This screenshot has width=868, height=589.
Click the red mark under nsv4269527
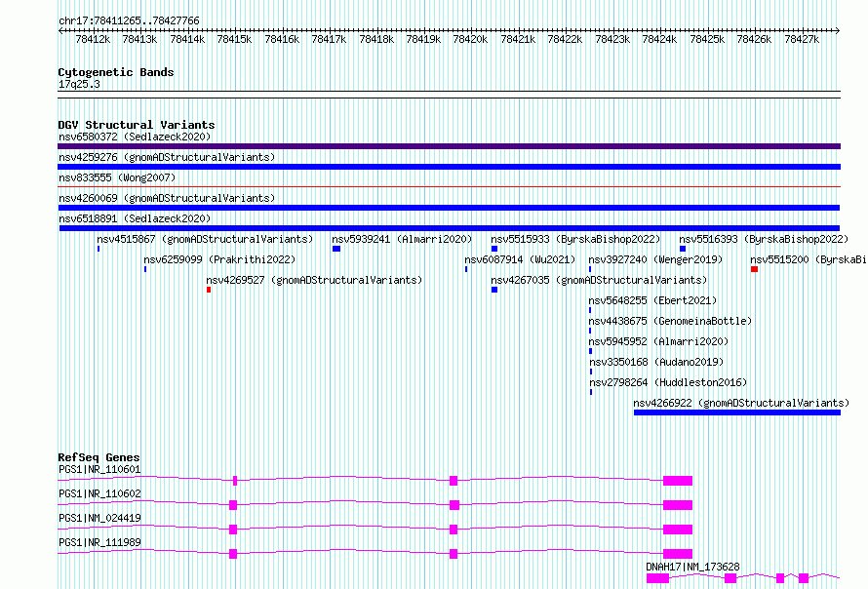point(209,290)
